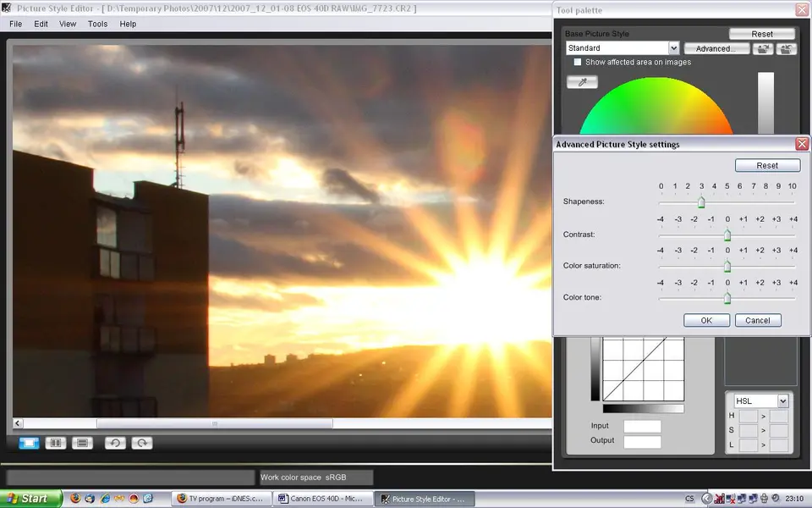812x508 pixels.
Task: Rotate image clockwise
Action: pos(141,443)
